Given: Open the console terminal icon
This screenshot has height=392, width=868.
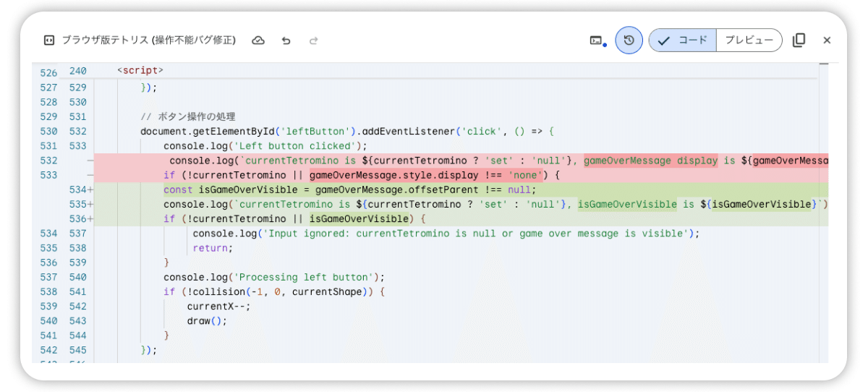Looking at the screenshot, I should pyautogui.click(x=597, y=41).
